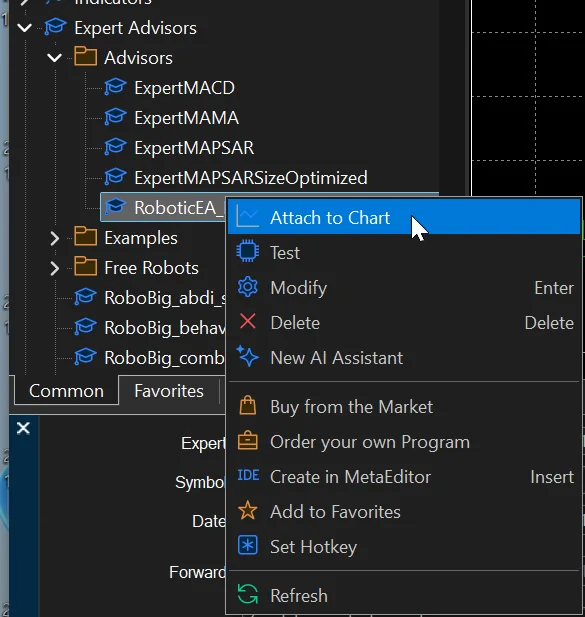This screenshot has width=585, height=617.
Task: Click the RoboBig_behav cap icon
Action: click(85, 326)
